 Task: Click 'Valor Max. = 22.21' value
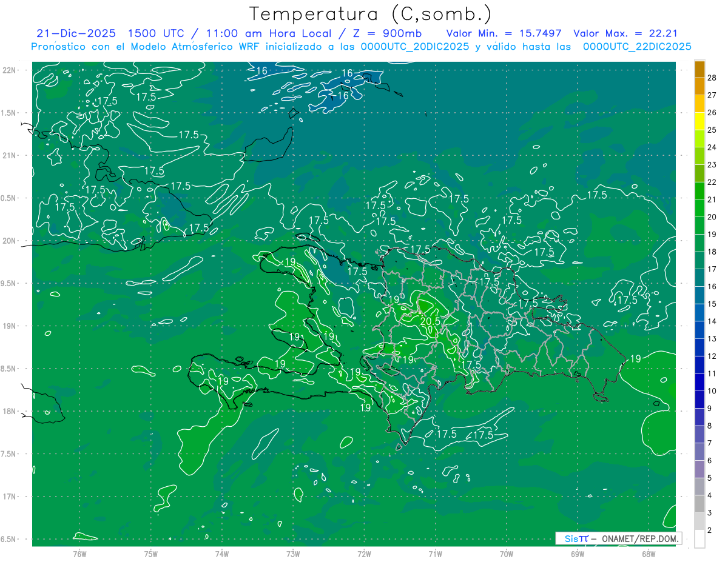pyautogui.click(x=625, y=33)
